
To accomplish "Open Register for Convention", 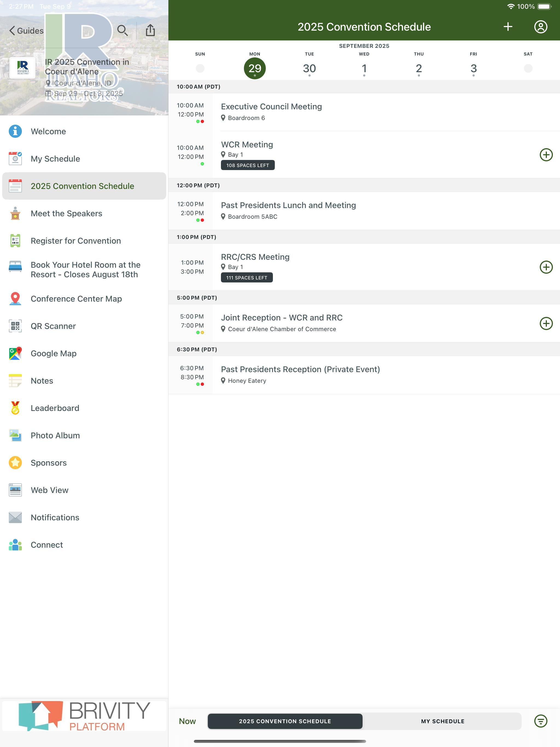I will tap(84, 240).
